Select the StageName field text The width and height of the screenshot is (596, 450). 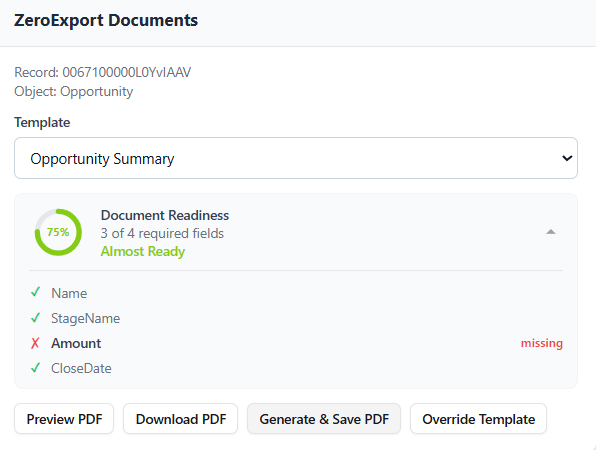(x=86, y=318)
